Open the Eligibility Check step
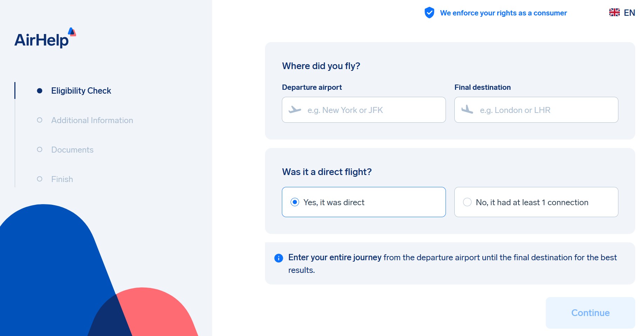Viewport: 644px width, 336px height. pyautogui.click(x=81, y=91)
